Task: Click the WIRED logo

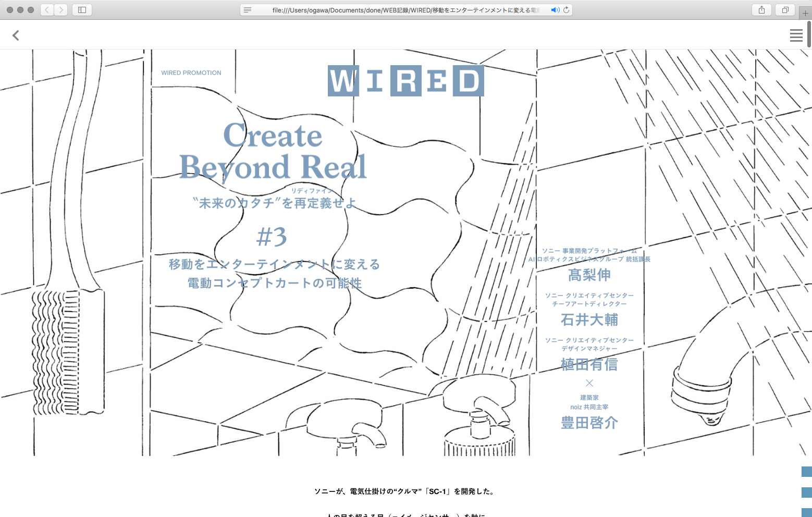Action: [x=405, y=81]
